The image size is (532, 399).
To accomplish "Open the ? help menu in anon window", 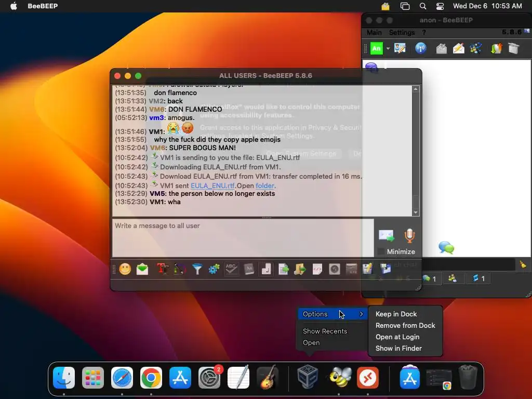I will 424,32.
